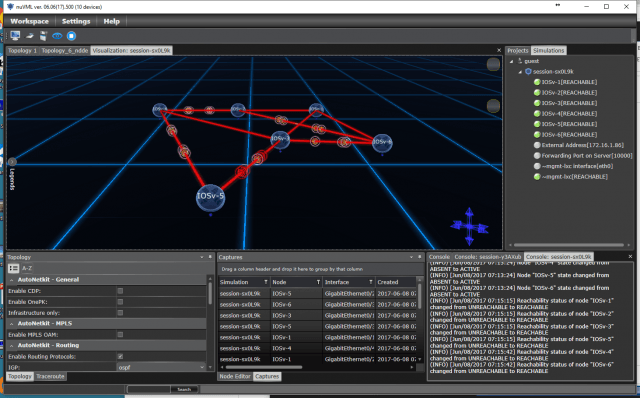Click the monitor icon in the toolbar
This screenshot has height=398, width=640.
click(16, 36)
